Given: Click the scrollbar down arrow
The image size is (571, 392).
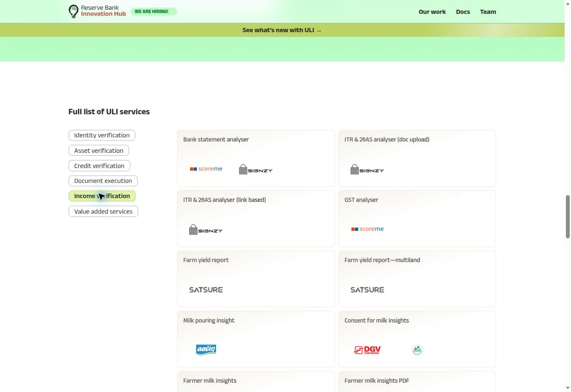Looking at the screenshot, I should [568, 388].
